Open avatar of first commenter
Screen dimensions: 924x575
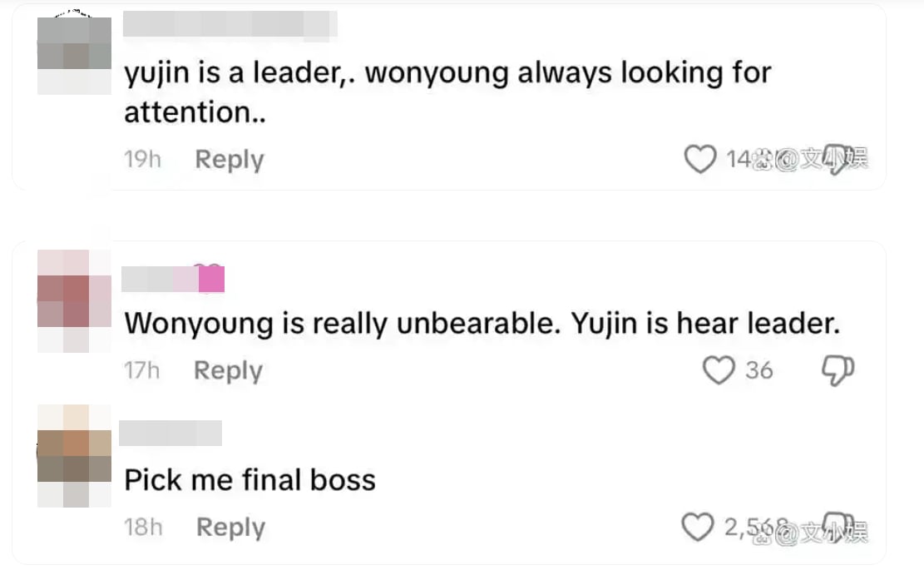click(74, 56)
